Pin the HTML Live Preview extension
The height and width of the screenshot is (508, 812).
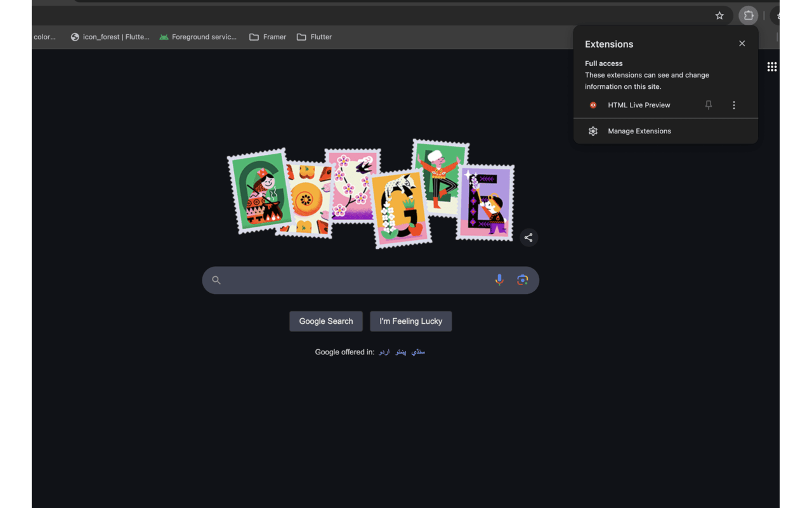click(709, 105)
